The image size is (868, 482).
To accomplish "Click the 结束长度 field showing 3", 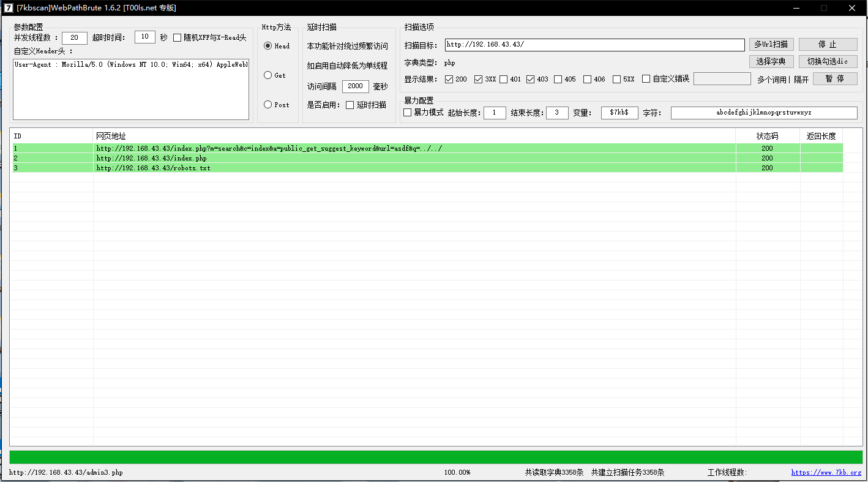I will pyautogui.click(x=557, y=113).
